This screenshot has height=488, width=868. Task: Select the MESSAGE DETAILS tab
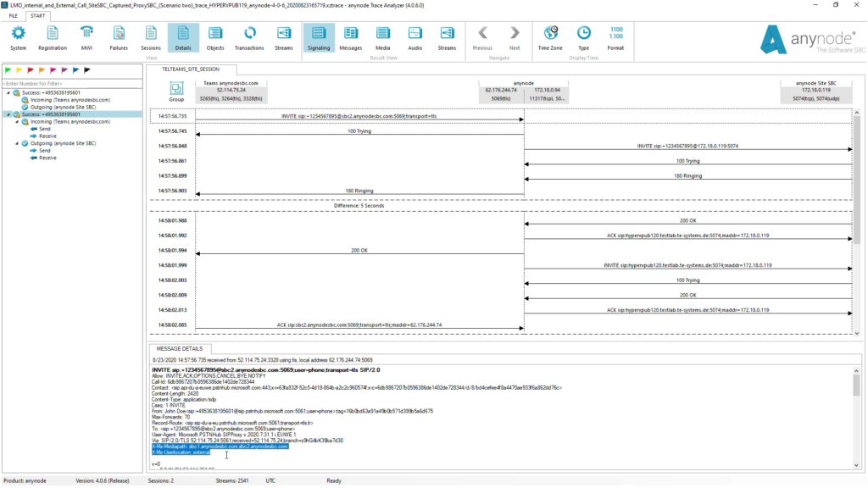pos(180,348)
